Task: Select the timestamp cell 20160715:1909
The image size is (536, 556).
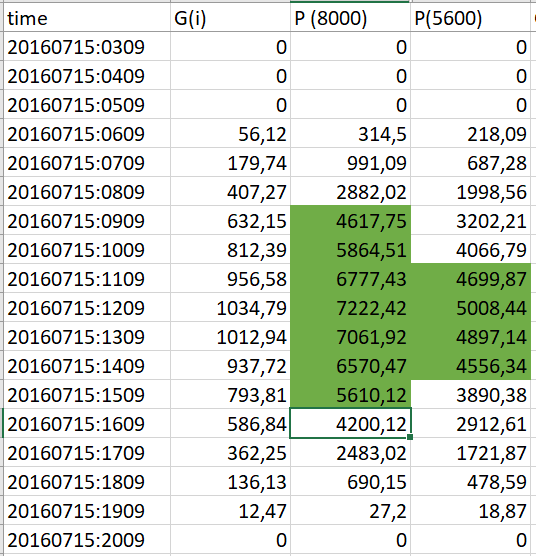Action: (x=87, y=510)
